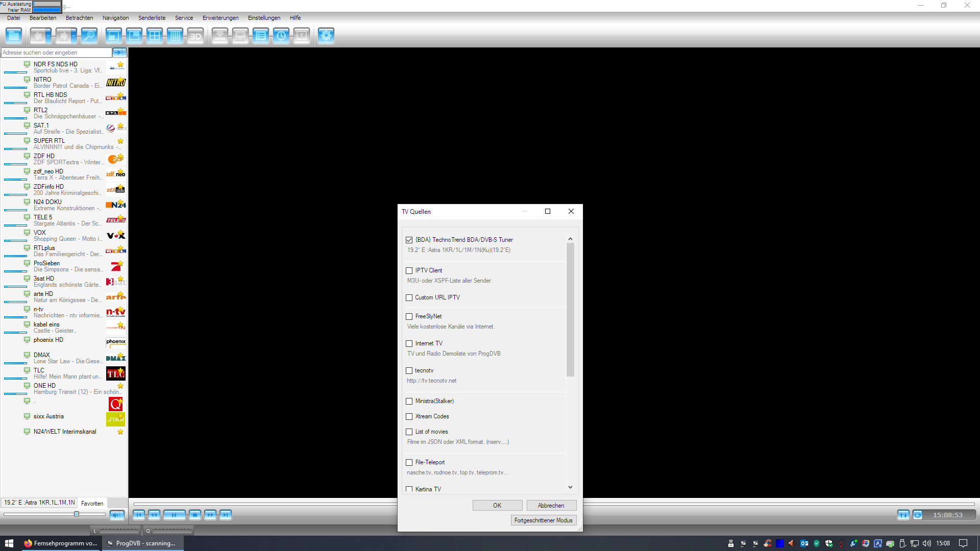Uncheck the TechnoTrend BDA/DVB-S Tuner checkbox
The width and height of the screenshot is (980, 551).
[409, 240]
